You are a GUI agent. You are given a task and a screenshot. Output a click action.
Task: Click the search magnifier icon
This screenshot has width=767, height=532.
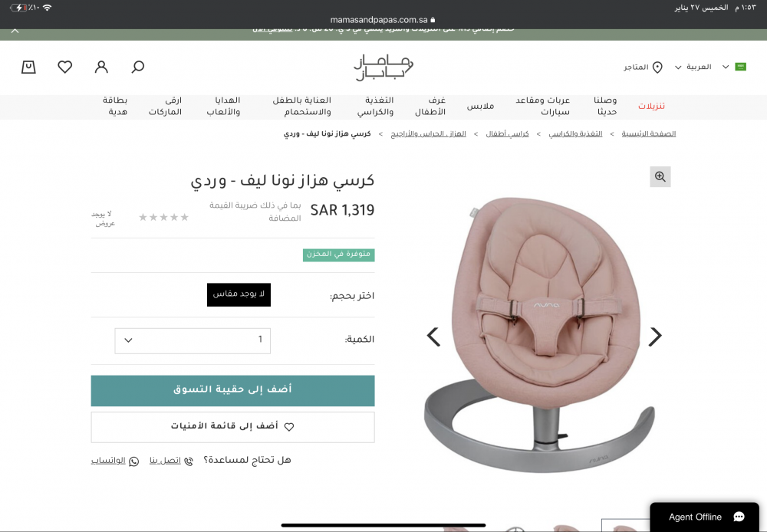click(x=138, y=67)
